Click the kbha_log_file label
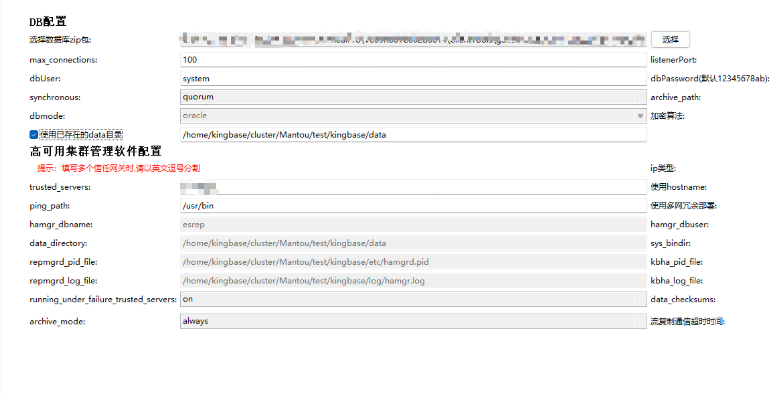The width and height of the screenshot is (769, 395). click(x=676, y=281)
